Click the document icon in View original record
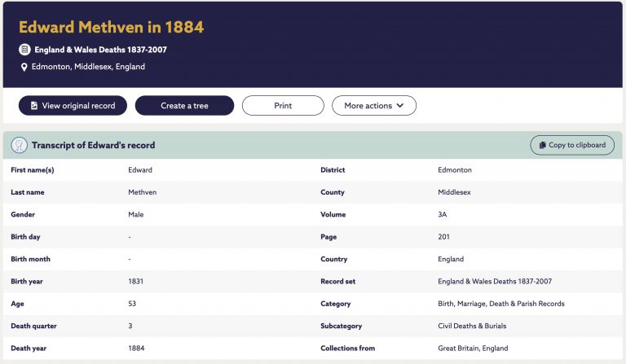 coord(34,106)
